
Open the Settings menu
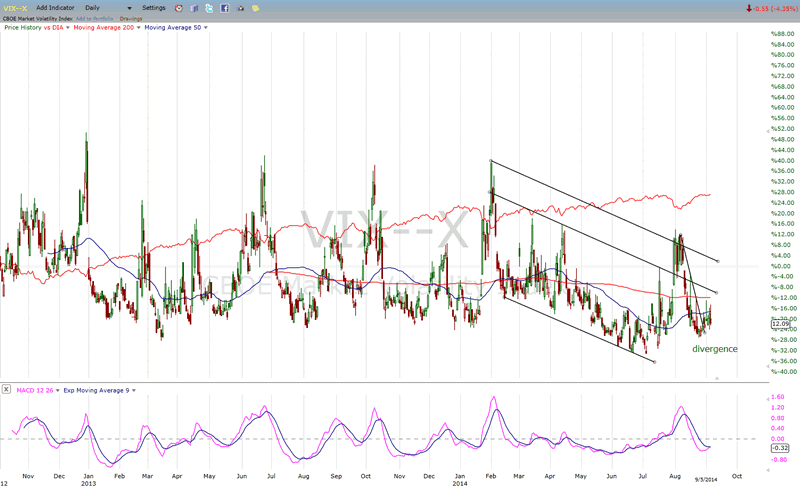coord(153,8)
